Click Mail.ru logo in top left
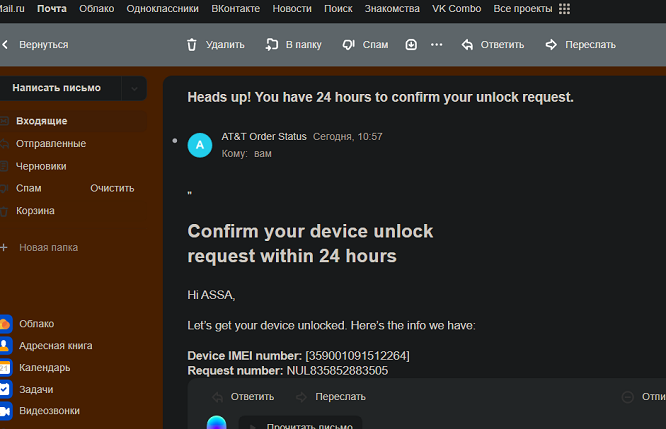The image size is (666, 429). click(x=12, y=8)
